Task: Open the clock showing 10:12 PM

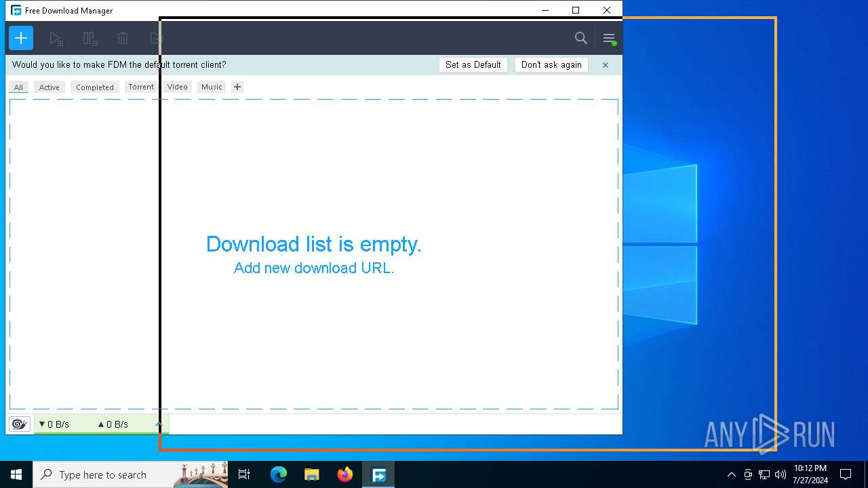Action: 810,474
